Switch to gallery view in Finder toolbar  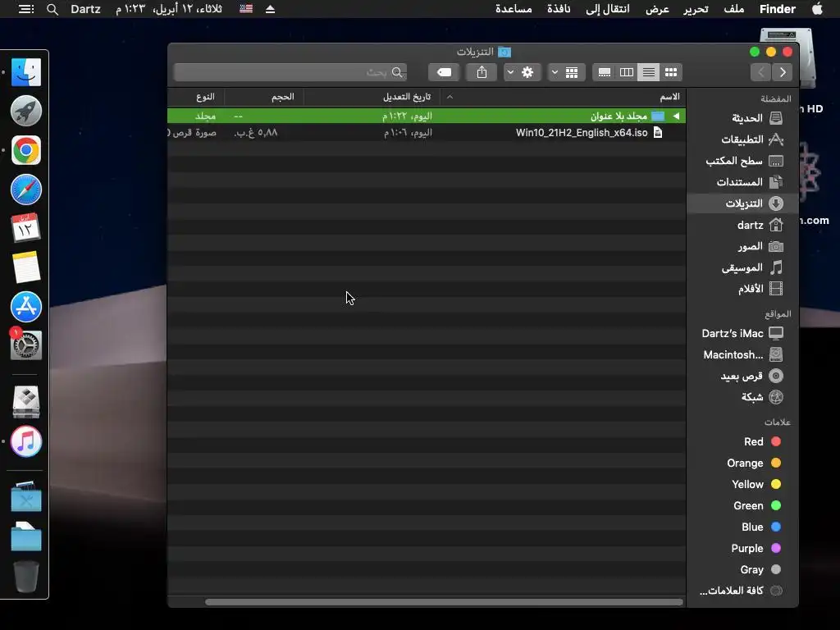605,72
